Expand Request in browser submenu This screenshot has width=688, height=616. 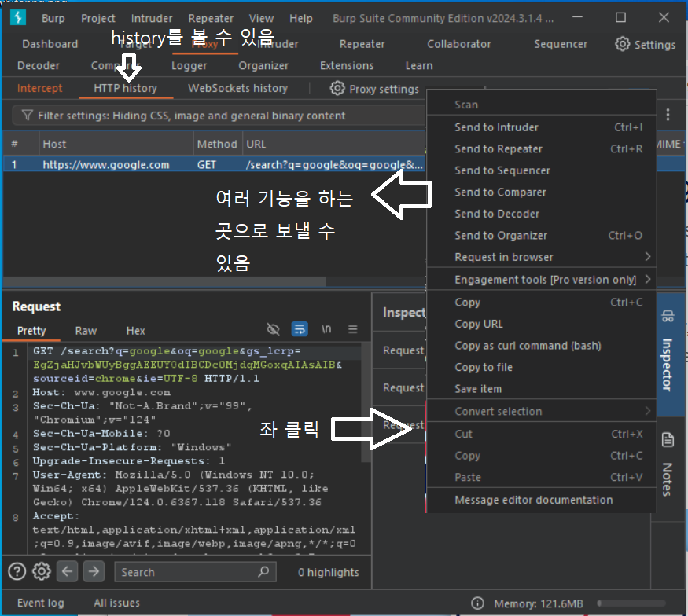(542, 257)
